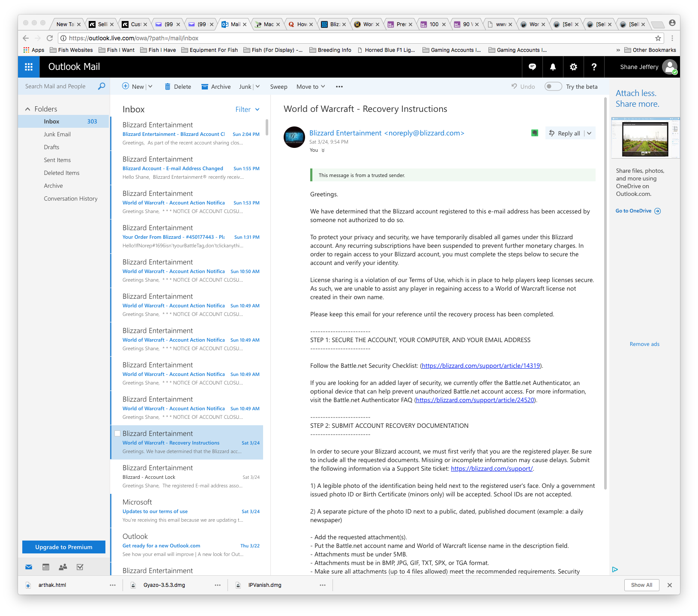
Task: Click the Evernote icon in the message header
Action: coord(535,133)
